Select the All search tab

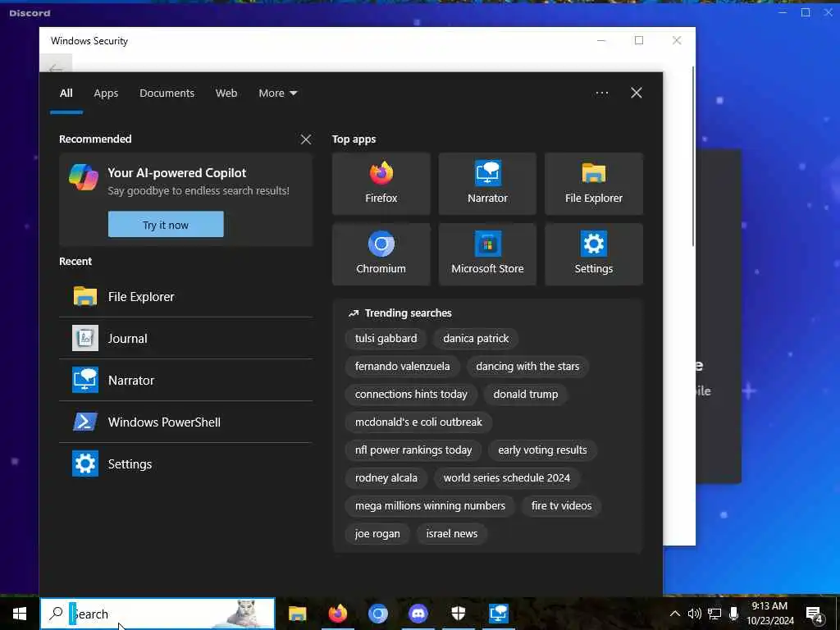pyautogui.click(x=66, y=94)
